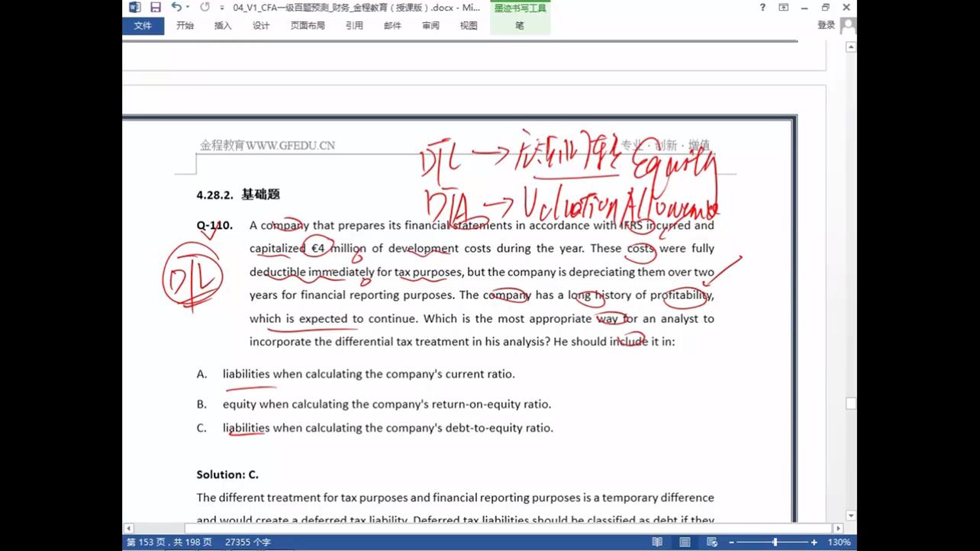This screenshot has height=551, width=980.
Task: Click the Ribbon Display Options icon
Action: (784, 8)
